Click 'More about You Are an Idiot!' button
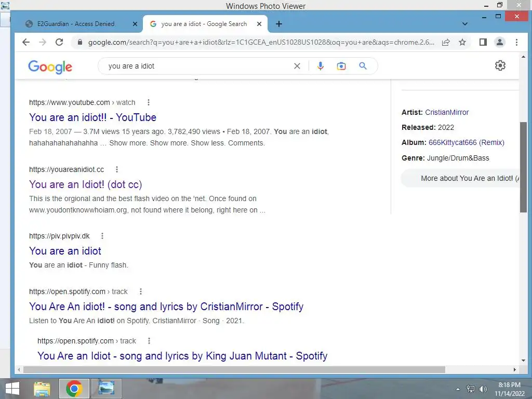Viewport: 532px width, 399px height. [460, 179]
